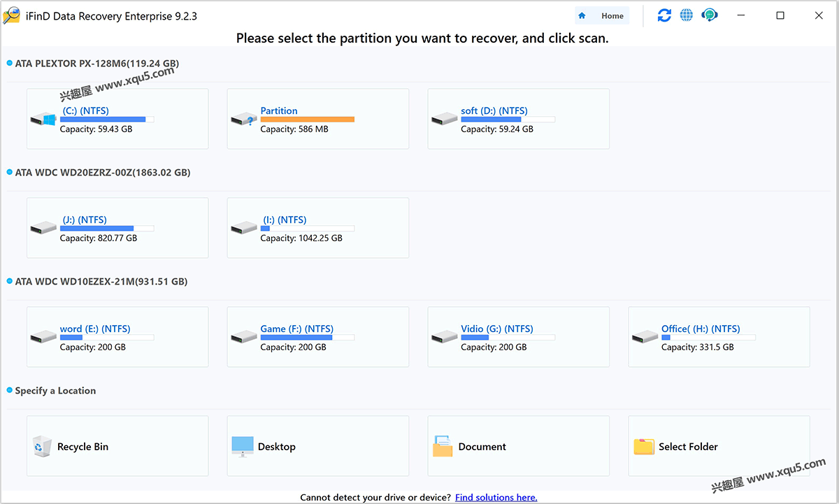This screenshot has width=839, height=504.
Task: Maximize the iFinD window
Action: (780, 15)
